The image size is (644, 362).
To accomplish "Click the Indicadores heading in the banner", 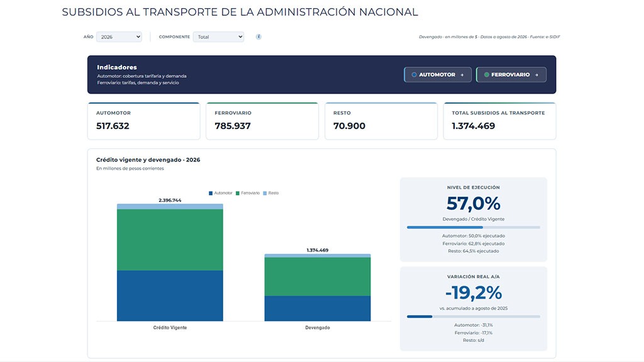I will click(x=117, y=67).
